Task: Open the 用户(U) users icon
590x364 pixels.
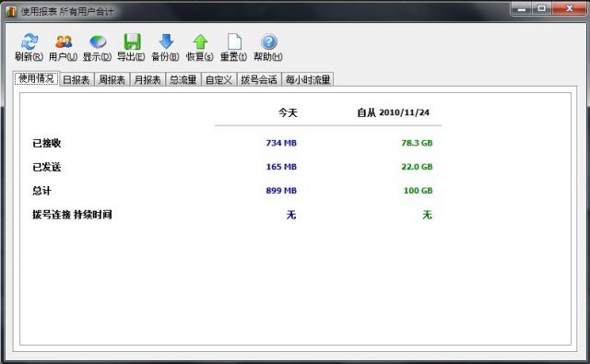Action: click(x=64, y=41)
